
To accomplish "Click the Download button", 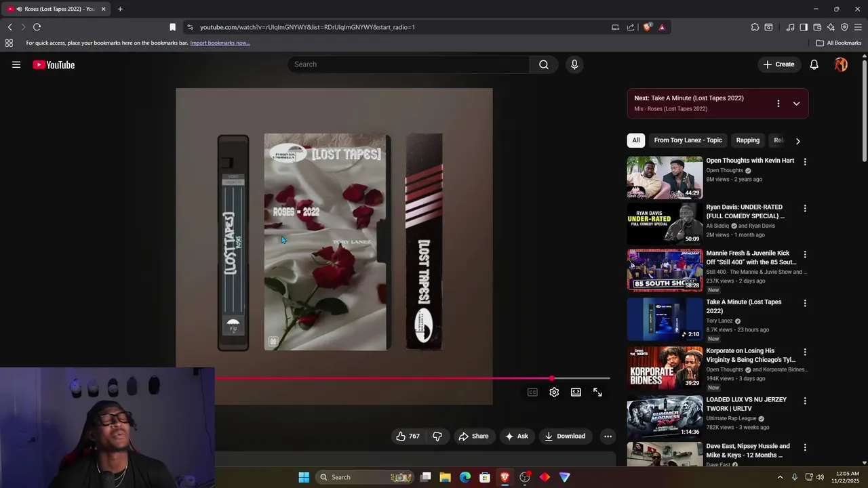I will click(565, 436).
